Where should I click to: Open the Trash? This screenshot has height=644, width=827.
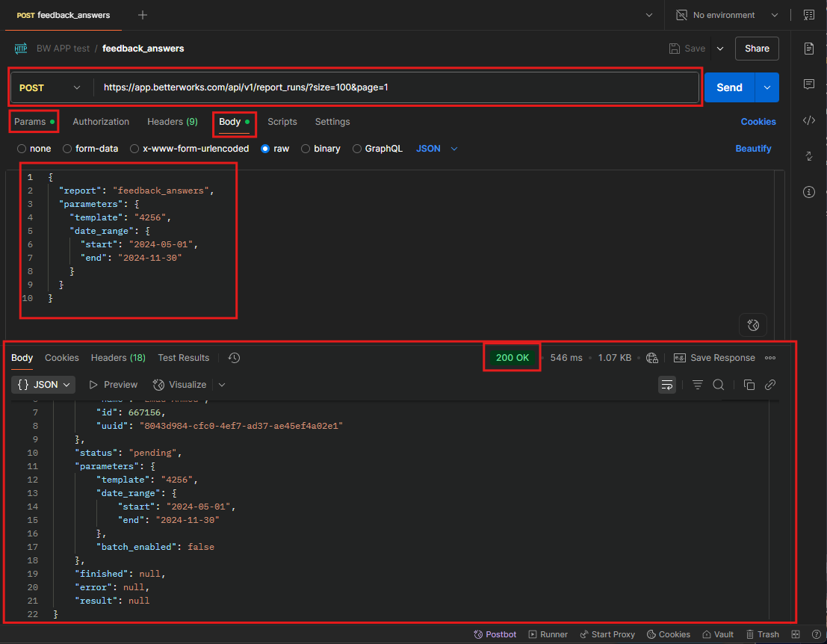tap(763, 634)
